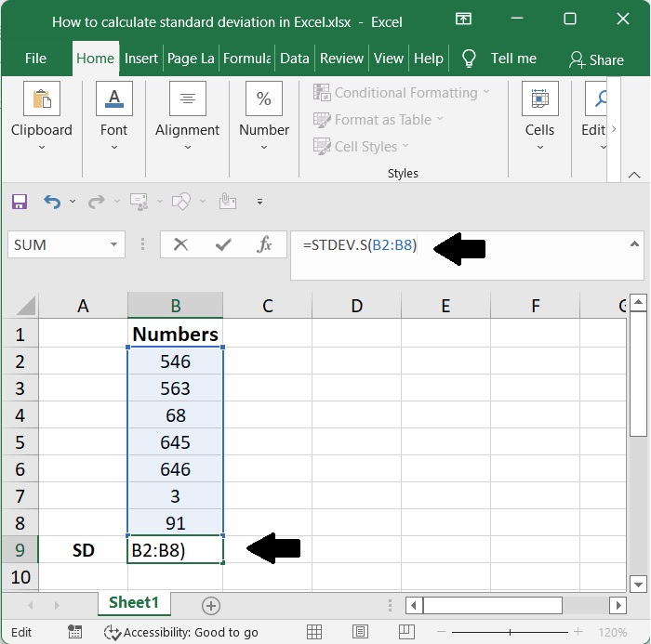
Task: Select column B header
Action: click(x=175, y=306)
